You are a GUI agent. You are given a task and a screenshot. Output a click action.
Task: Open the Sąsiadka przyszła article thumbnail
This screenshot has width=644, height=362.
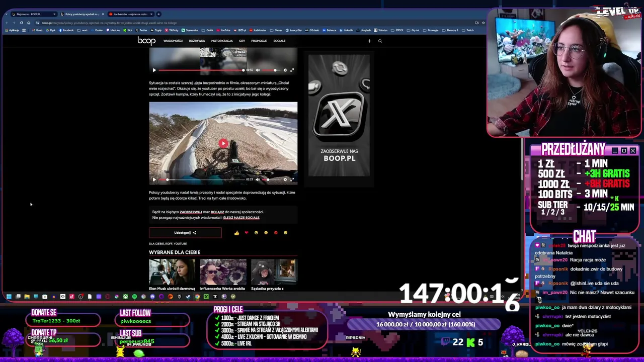(274, 272)
